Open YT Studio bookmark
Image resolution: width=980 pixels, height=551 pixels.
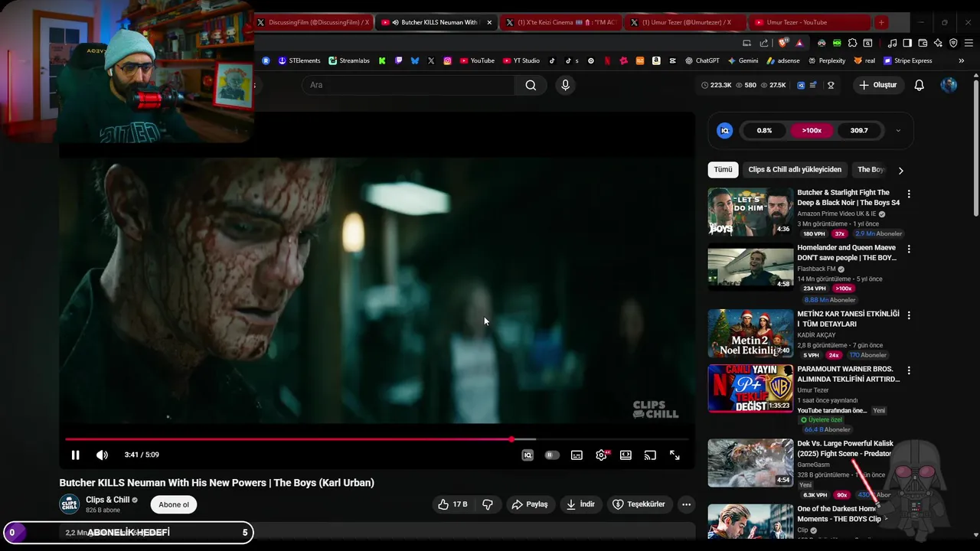pos(521,60)
